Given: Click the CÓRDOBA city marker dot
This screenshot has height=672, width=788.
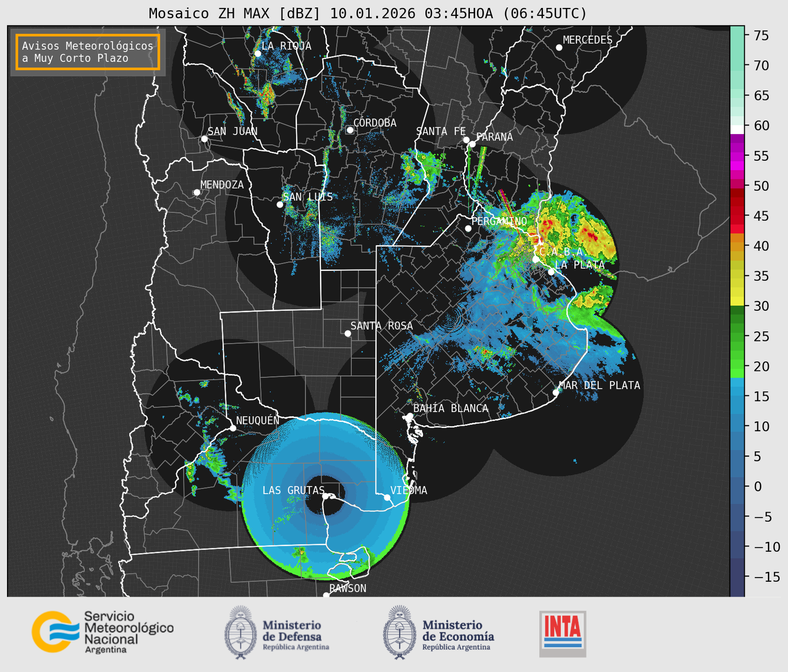Looking at the screenshot, I should (350, 130).
